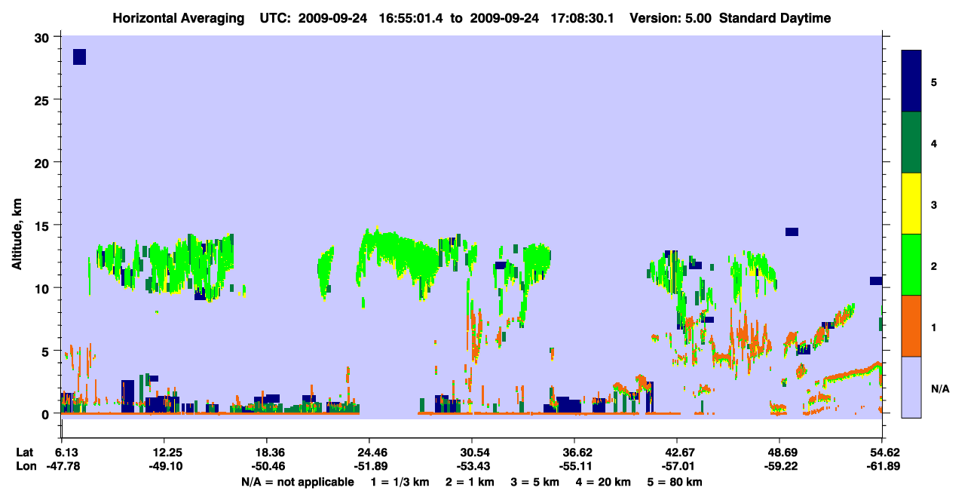
Task: Click the dark blue colorbar segment labeled 5
Action: coord(911,81)
